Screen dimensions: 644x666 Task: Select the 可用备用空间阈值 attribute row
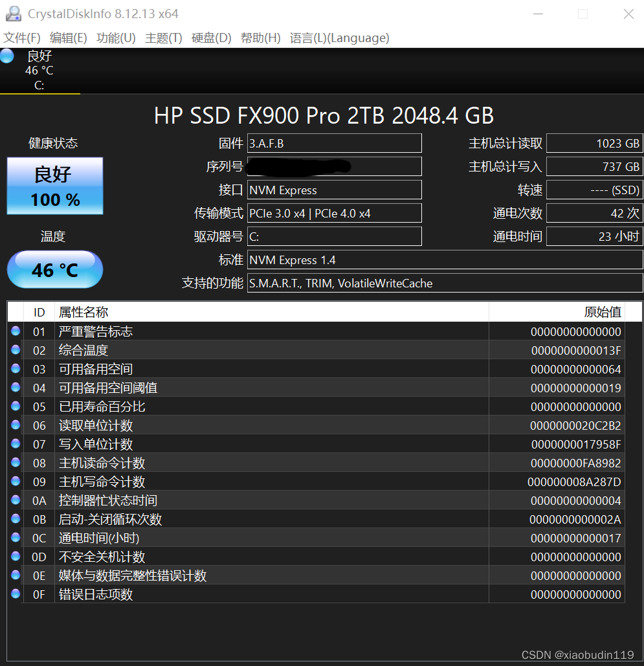pos(316,387)
